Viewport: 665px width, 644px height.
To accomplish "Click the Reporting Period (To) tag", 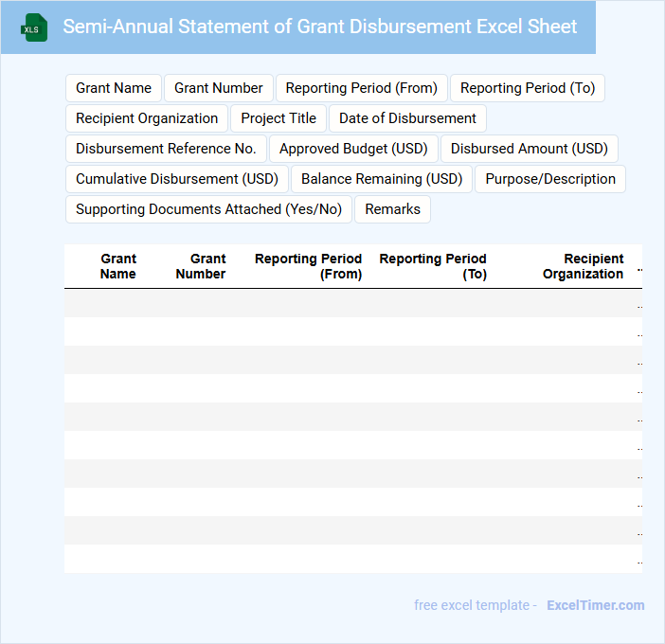I will tap(528, 88).
